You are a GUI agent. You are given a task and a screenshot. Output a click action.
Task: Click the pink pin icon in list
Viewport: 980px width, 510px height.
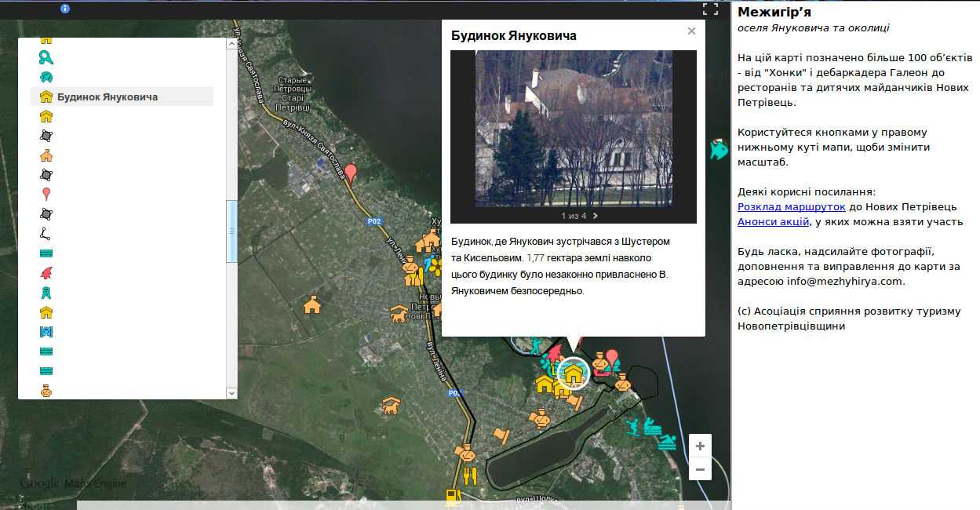46,195
